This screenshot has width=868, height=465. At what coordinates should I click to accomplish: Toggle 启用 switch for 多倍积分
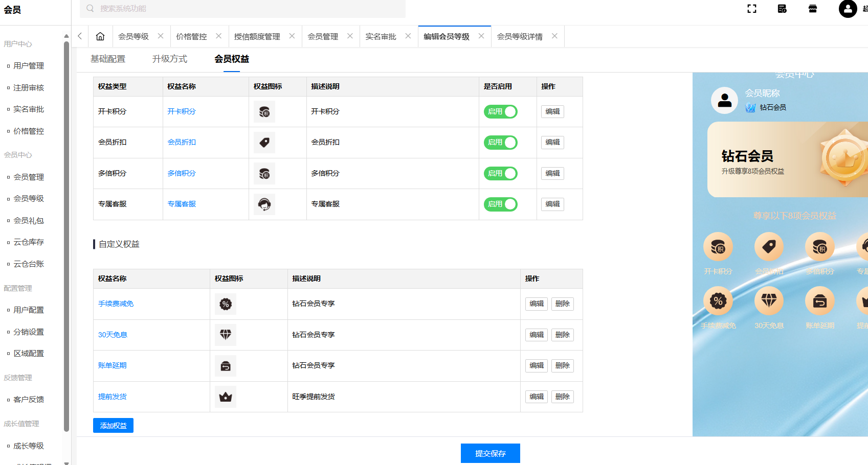[x=501, y=173]
